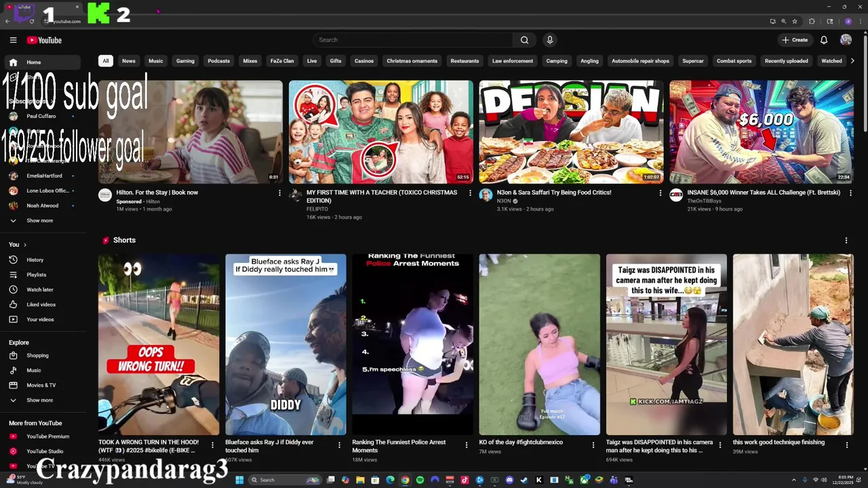
Task: Open Paul Cuffaro subscription channel
Action: click(41, 116)
